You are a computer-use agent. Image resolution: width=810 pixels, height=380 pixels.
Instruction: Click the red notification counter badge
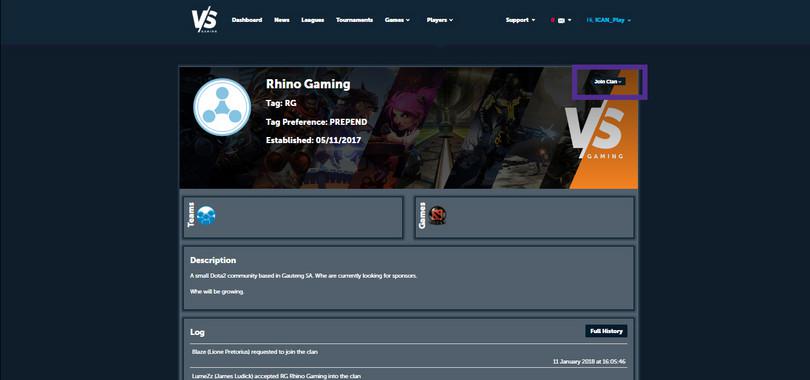(x=553, y=20)
